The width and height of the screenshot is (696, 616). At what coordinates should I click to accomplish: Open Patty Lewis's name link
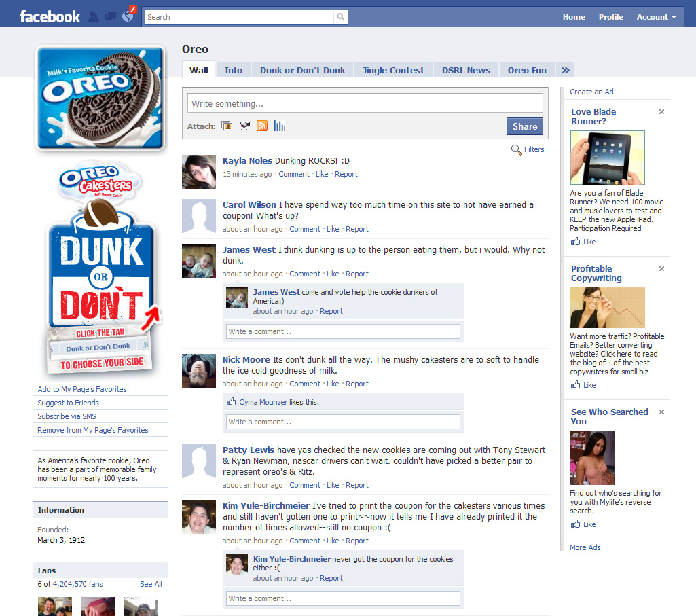(248, 450)
